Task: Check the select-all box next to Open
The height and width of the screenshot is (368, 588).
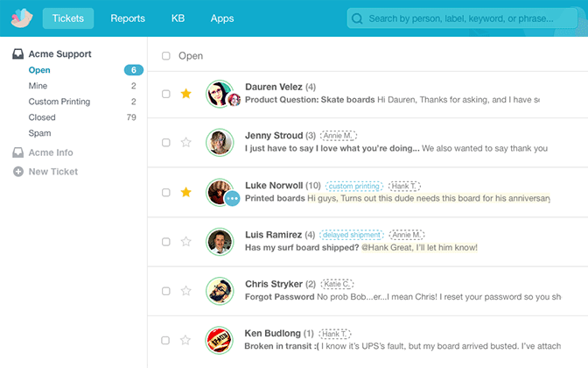Action: [166, 56]
